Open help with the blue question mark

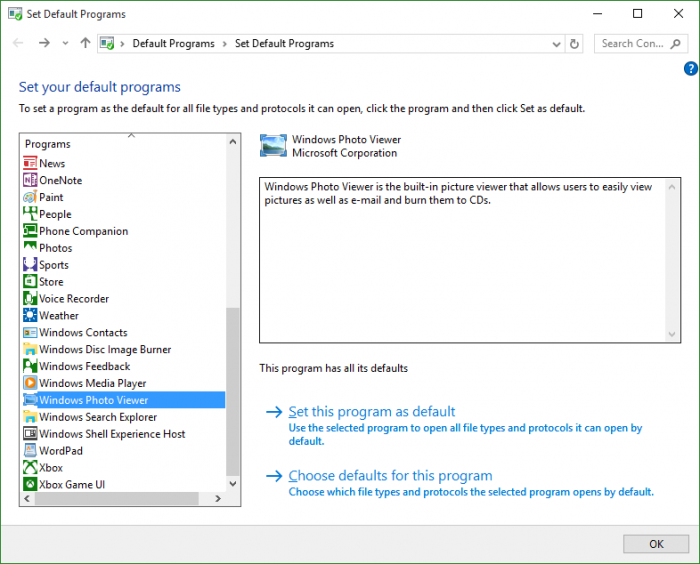click(x=690, y=69)
